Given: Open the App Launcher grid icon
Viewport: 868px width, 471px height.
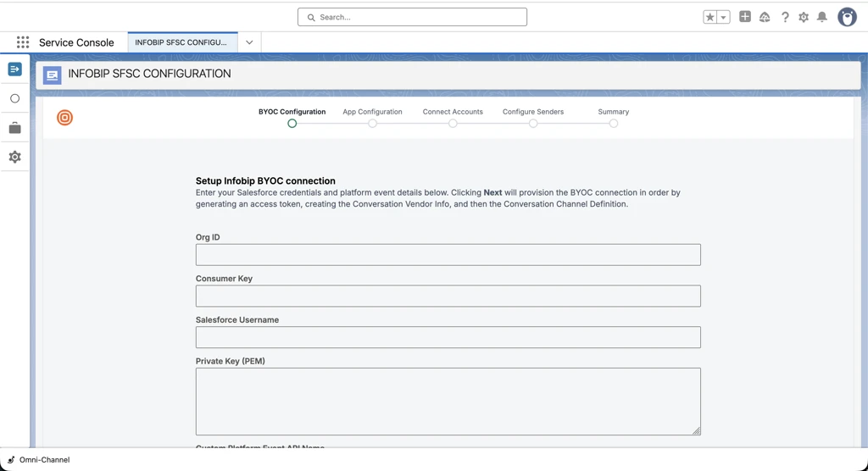Looking at the screenshot, I should click(23, 42).
